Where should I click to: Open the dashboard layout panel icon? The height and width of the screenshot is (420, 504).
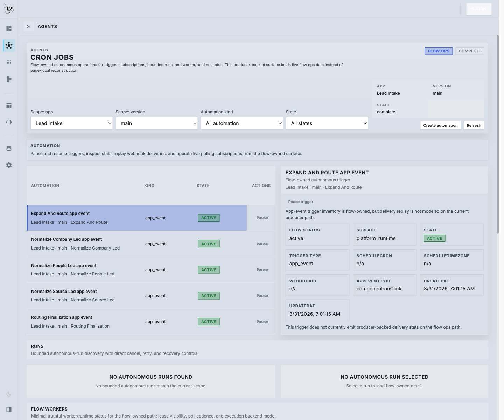click(9, 28)
